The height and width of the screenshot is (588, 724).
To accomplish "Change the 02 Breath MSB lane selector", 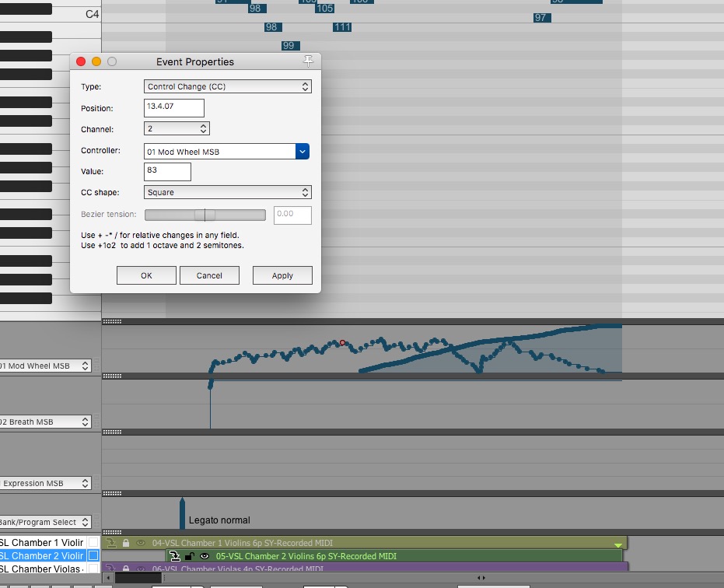I will [x=45, y=422].
